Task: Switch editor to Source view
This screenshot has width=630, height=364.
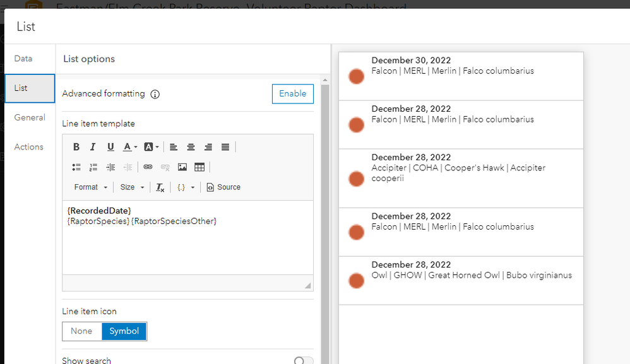Action: coord(223,187)
